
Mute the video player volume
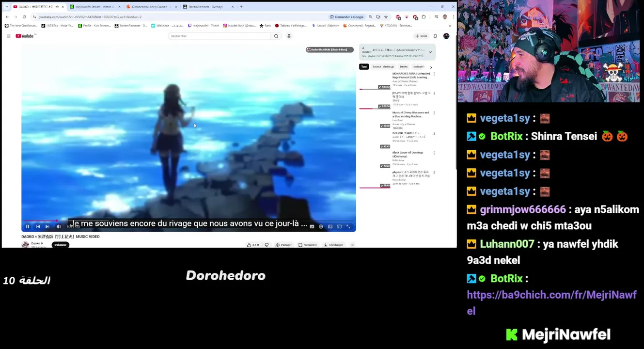pyautogui.click(x=59, y=226)
